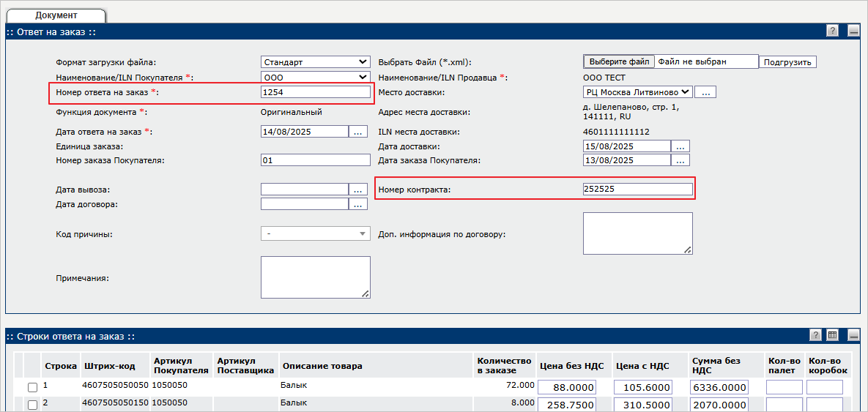Collapse the Строки ответа на заказ panel

point(853,335)
